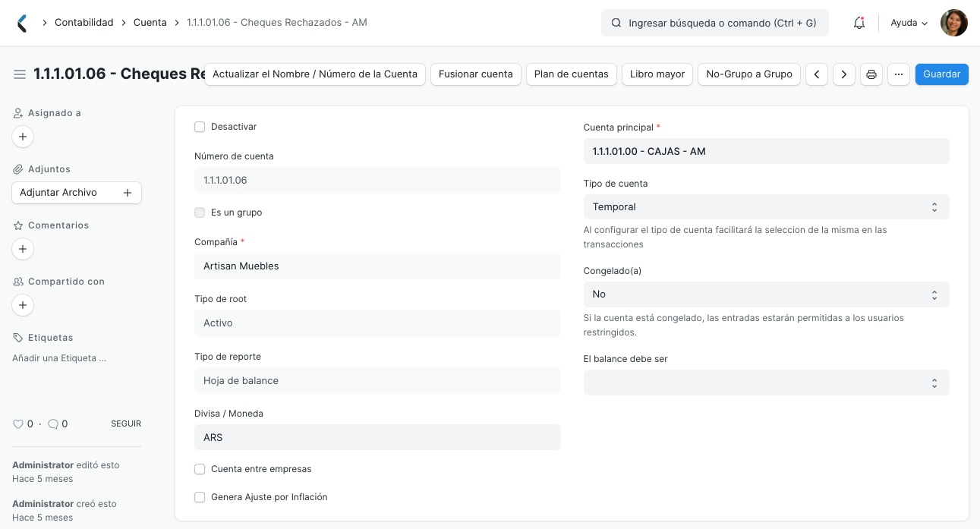Click the Cuenta principal field
This screenshot has height=529, width=980.
pos(766,151)
